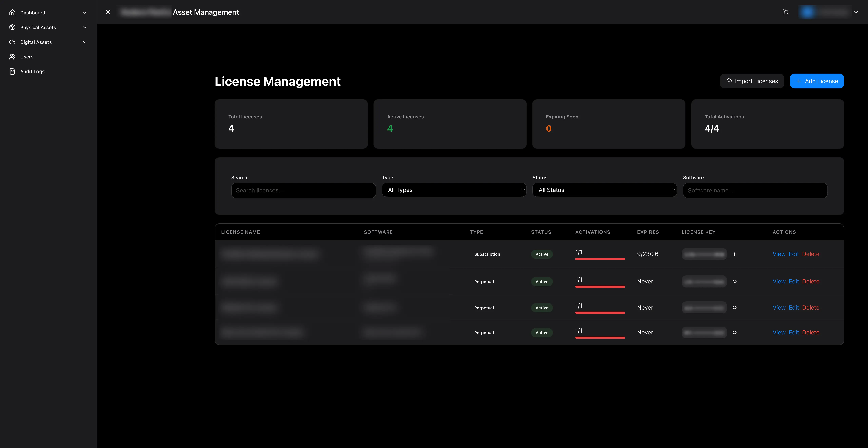Close the sidebar with the X icon
Image resolution: width=868 pixels, height=448 pixels.
[x=108, y=12]
